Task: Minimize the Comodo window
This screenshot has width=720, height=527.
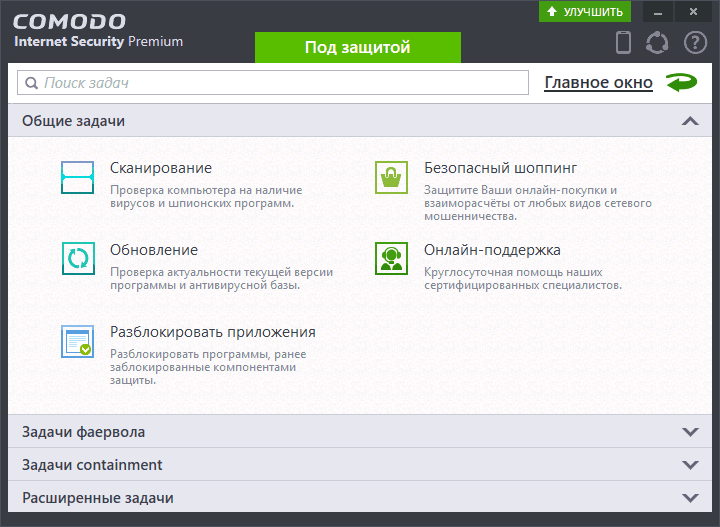Action: (658, 11)
